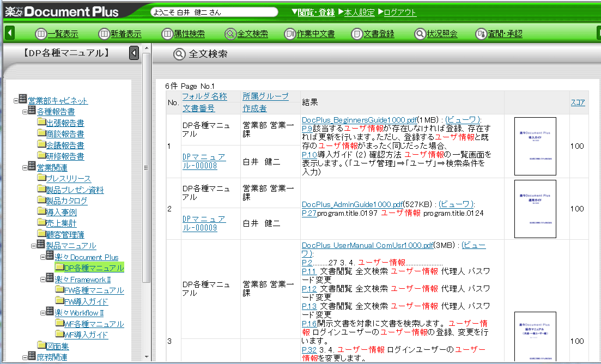The image size is (601, 364).
Task: Open 文書登録 from the toolbar
Action: point(357,34)
